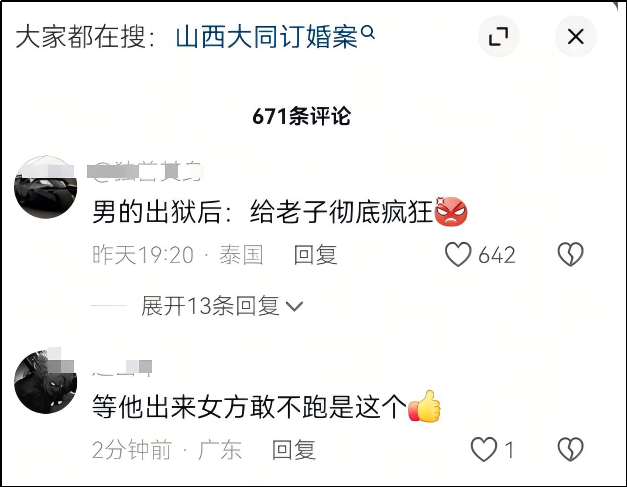Close the comments panel with X
This screenshot has width=627, height=487.
tap(576, 36)
